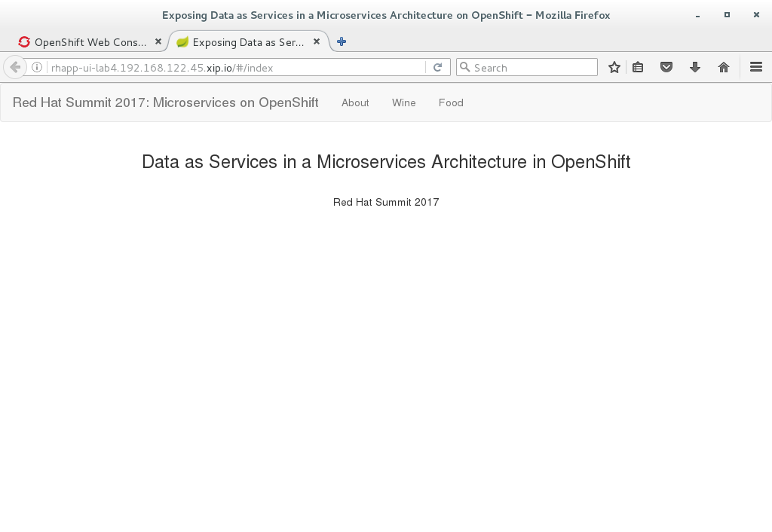This screenshot has width=772, height=532.
Task: Save page to Pocket icon
Action: [x=666, y=67]
